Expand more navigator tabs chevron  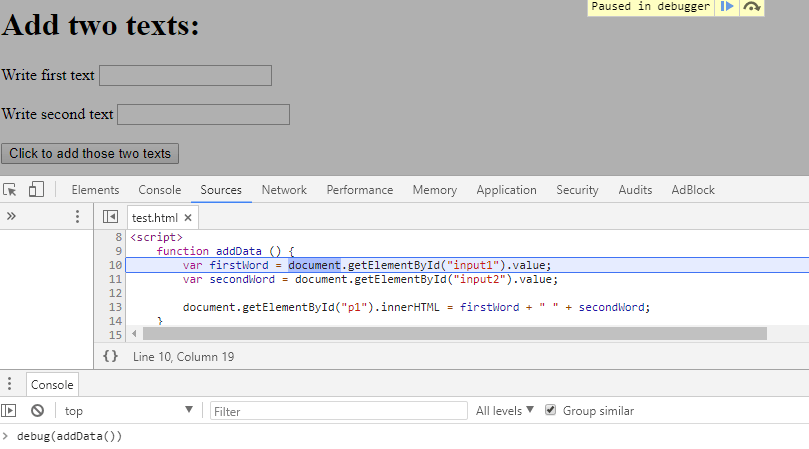tap(11, 216)
